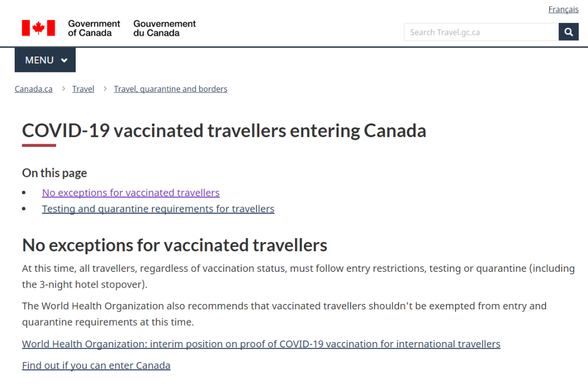Screen dimensions: 588x385
Task: Open Travel, quarantine and borders breadcrumb
Action: click(170, 89)
